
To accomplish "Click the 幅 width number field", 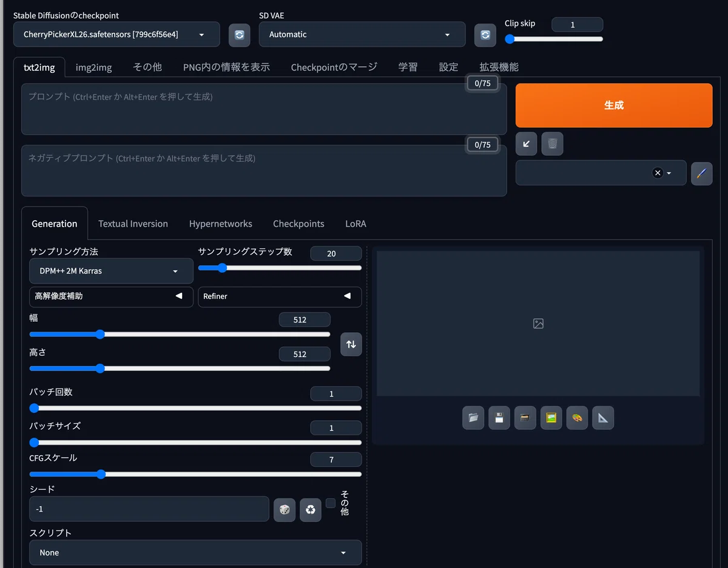I will coord(305,319).
